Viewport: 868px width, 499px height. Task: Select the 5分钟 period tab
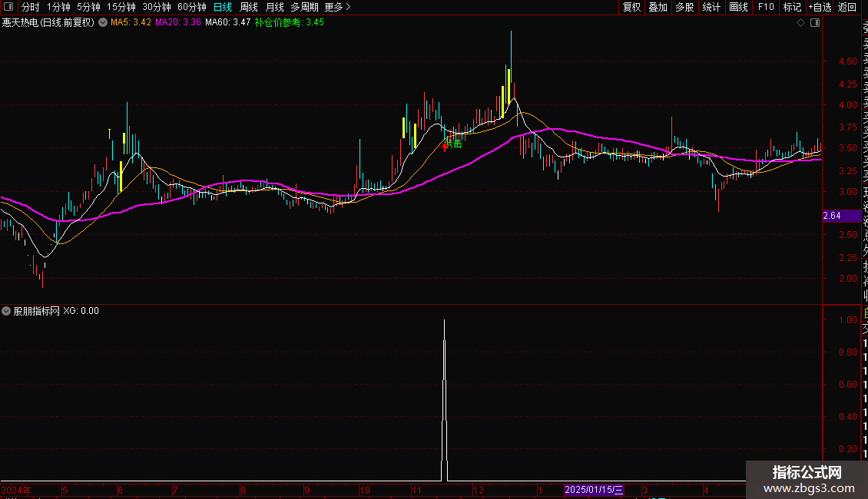tap(88, 7)
